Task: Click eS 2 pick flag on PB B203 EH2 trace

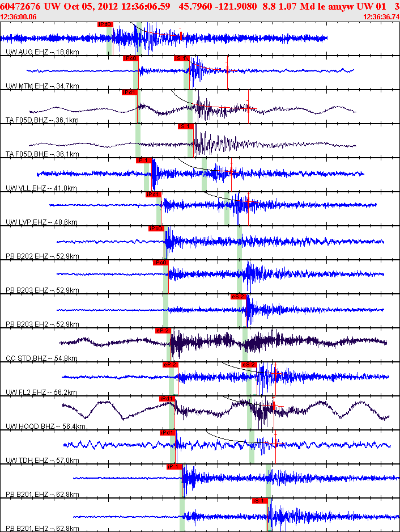Action: 239,297
